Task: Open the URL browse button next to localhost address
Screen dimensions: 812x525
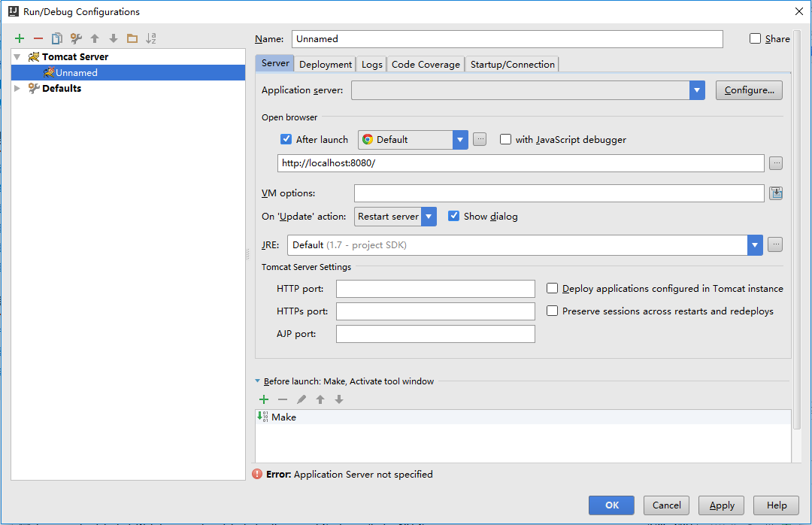Action: click(x=776, y=163)
